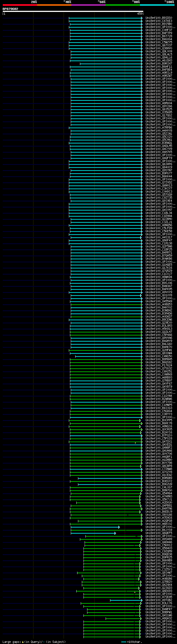Select hit label UniRef100_B6JYS9
Viewport: 177px width, 644px height.
(x=159, y=530)
